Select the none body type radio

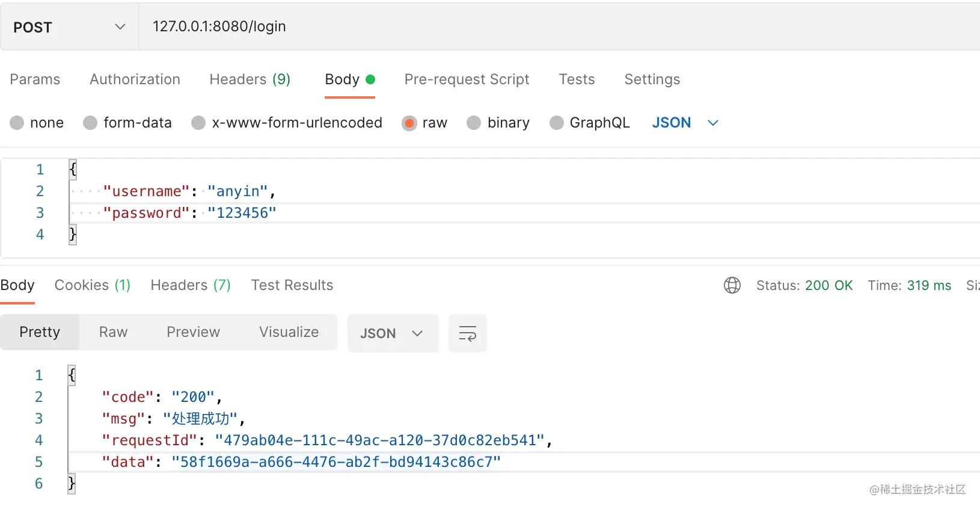point(17,123)
